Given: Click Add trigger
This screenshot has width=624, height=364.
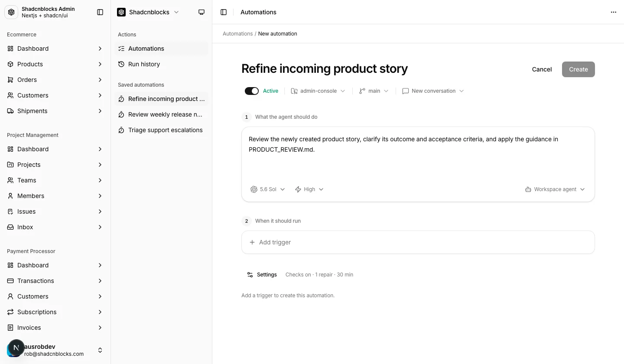Looking at the screenshot, I should pos(418,242).
